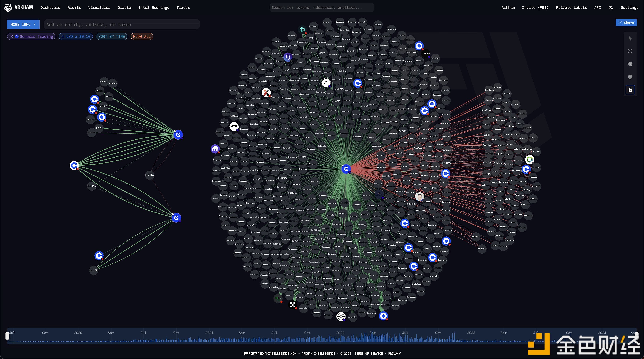Click the fit-to-screen expand icon
Viewport: 644px width, 359px height.
pos(630,51)
